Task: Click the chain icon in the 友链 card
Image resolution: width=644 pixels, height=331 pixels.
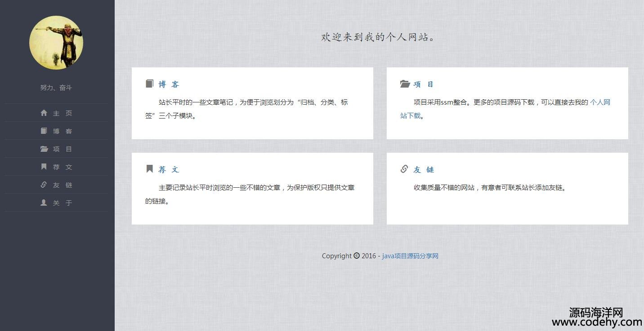Action: [404, 169]
